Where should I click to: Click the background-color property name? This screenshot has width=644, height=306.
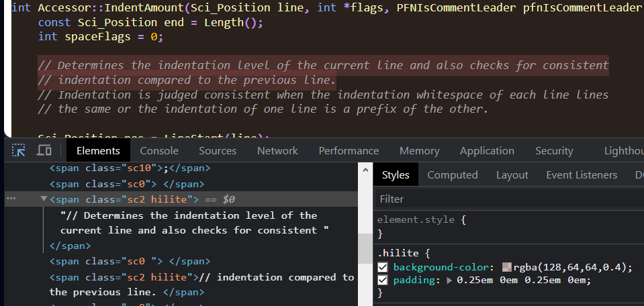click(x=441, y=268)
